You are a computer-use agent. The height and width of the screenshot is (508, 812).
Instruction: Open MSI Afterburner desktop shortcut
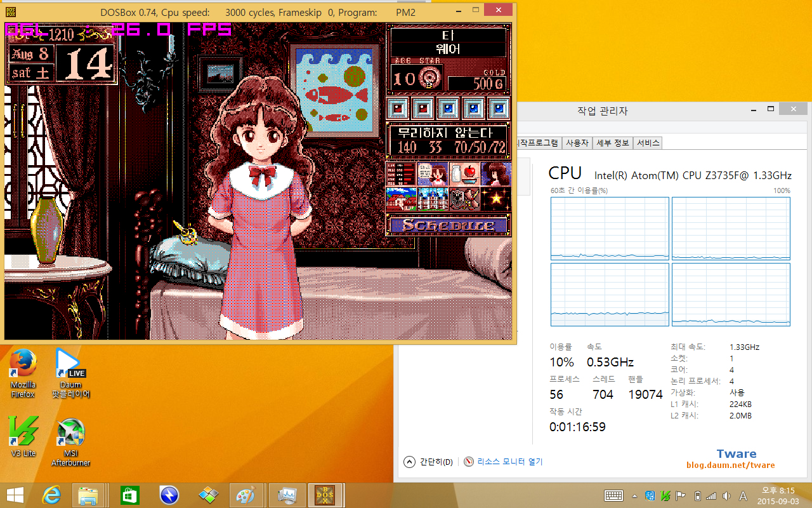(71, 443)
